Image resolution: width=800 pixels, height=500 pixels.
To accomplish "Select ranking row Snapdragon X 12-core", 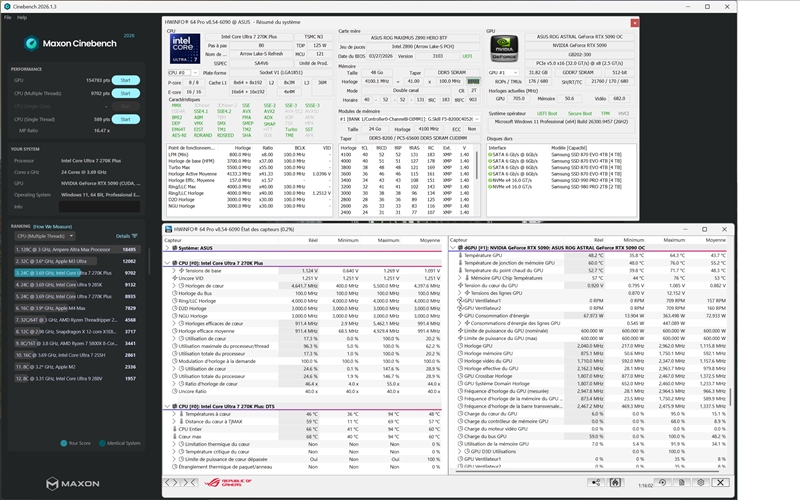I will [x=76, y=332].
